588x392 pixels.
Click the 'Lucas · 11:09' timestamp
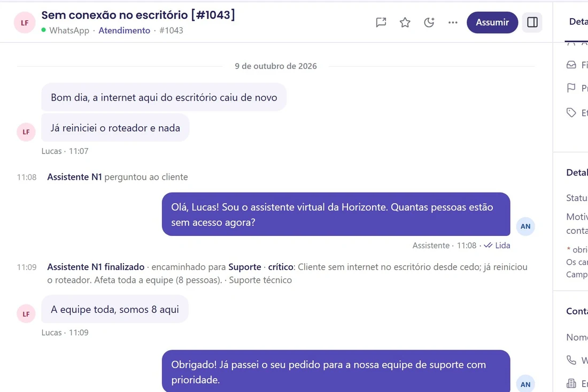pos(65,333)
